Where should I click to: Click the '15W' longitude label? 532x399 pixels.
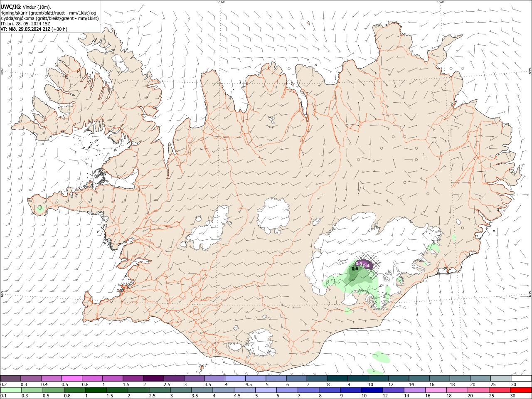[440, 2]
